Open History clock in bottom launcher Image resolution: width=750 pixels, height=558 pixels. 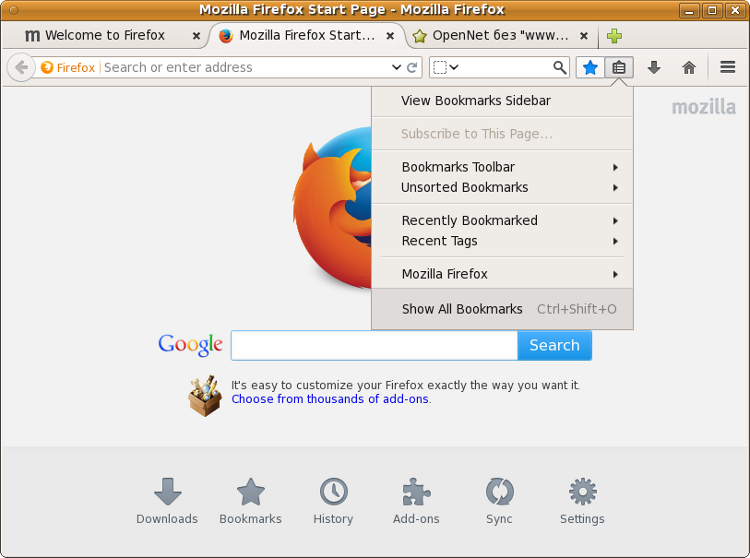(x=333, y=501)
